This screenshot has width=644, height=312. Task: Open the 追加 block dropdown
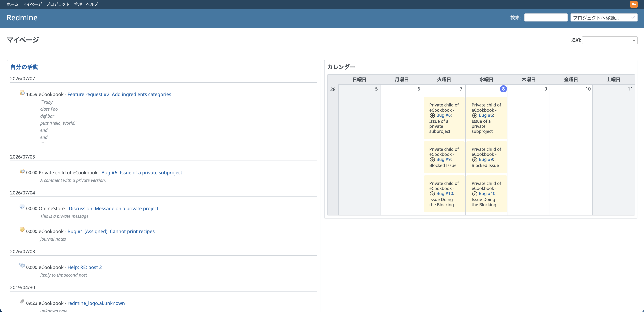tap(609, 40)
